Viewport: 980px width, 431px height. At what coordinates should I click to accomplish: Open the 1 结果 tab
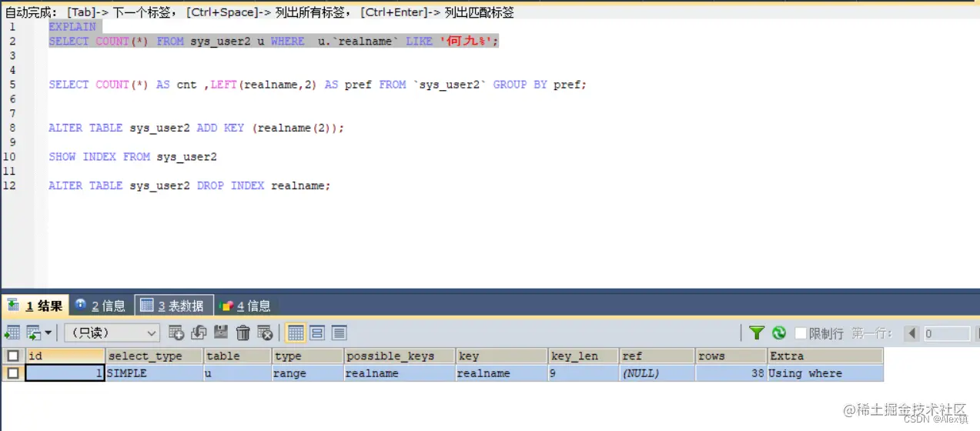[35, 306]
